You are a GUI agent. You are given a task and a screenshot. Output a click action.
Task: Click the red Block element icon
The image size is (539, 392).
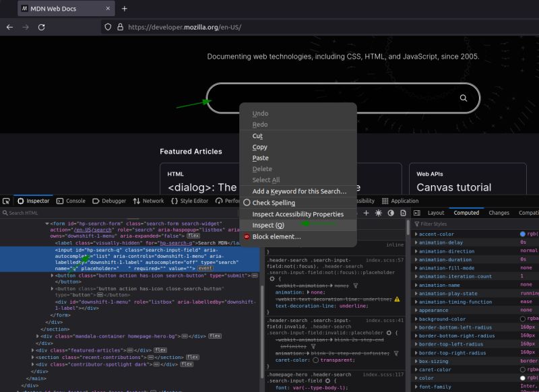coord(247,236)
